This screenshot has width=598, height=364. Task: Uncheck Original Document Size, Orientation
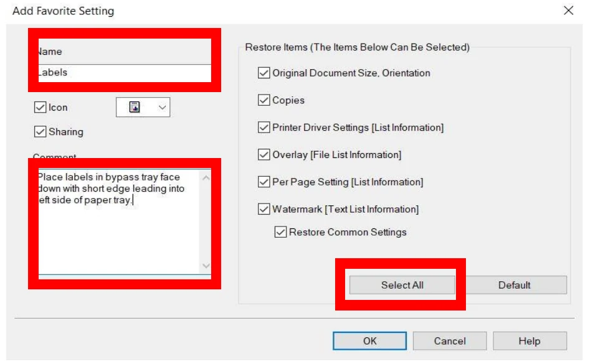point(264,73)
